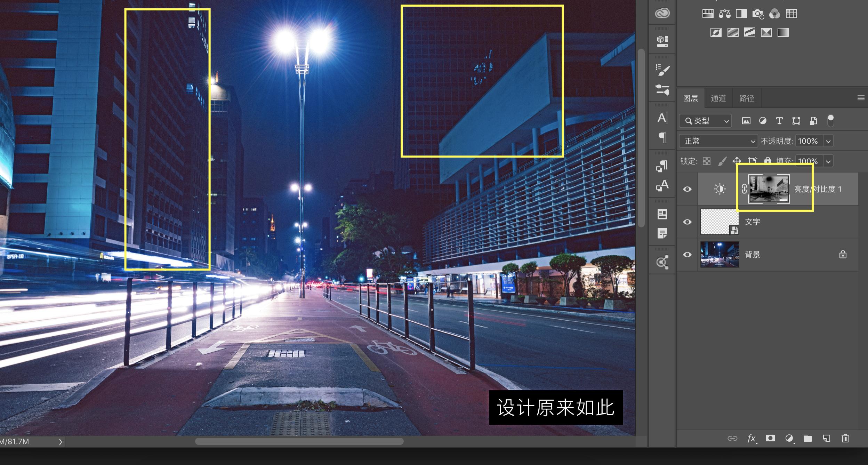Open the fx layer style button
This screenshot has height=465, width=868.
click(x=752, y=438)
